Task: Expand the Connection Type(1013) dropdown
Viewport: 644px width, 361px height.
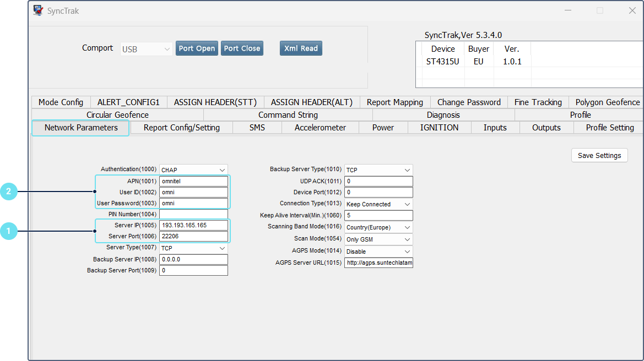Action: click(x=378, y=204)
